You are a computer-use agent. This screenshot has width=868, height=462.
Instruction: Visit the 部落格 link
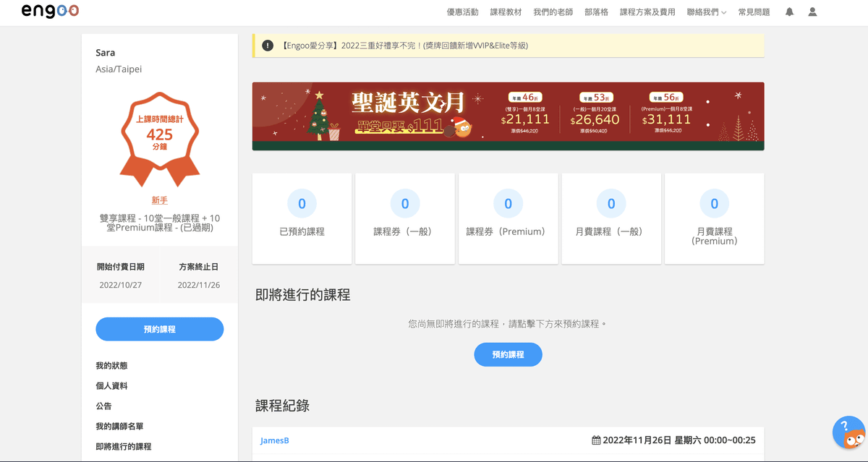tap(597, 12)
